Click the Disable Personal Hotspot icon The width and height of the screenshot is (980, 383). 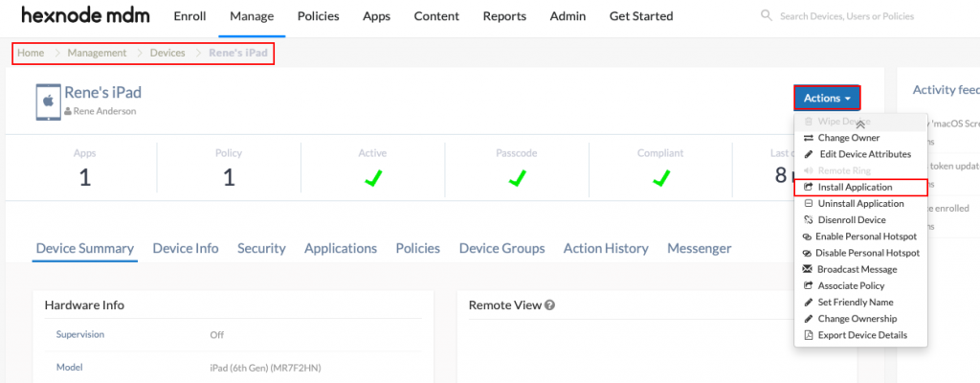pyautogui.click(x=806, y=253)
